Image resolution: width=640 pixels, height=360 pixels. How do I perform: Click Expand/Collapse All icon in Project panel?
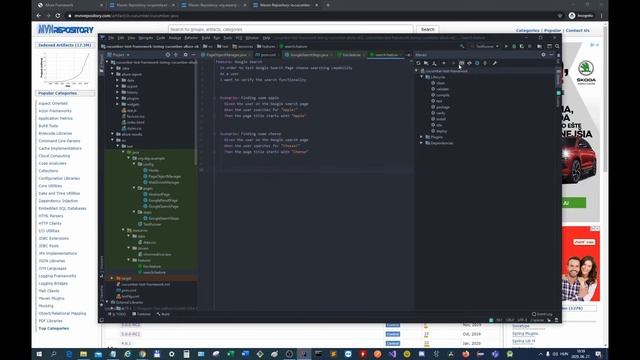pos(176,55)
